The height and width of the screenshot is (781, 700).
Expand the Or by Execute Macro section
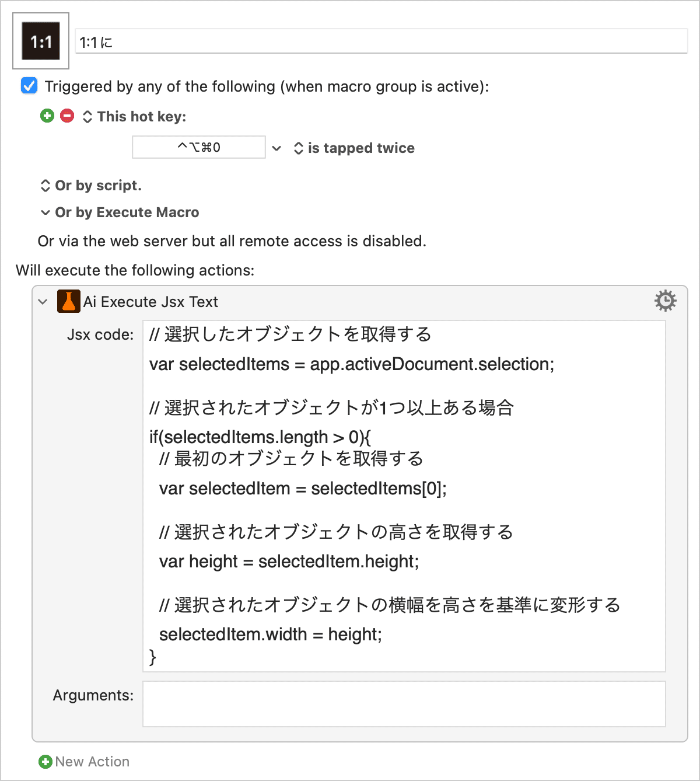[120, 212]
